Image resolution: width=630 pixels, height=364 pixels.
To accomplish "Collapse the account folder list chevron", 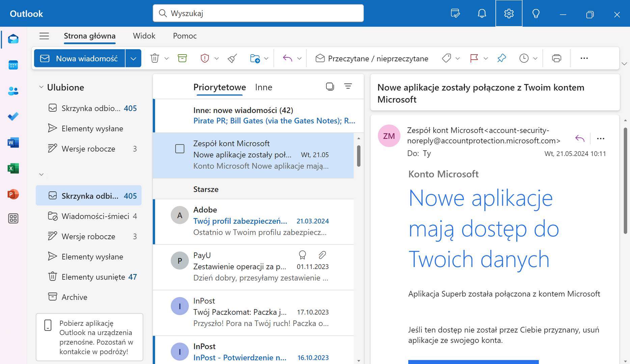I will (x=41, y=175).
